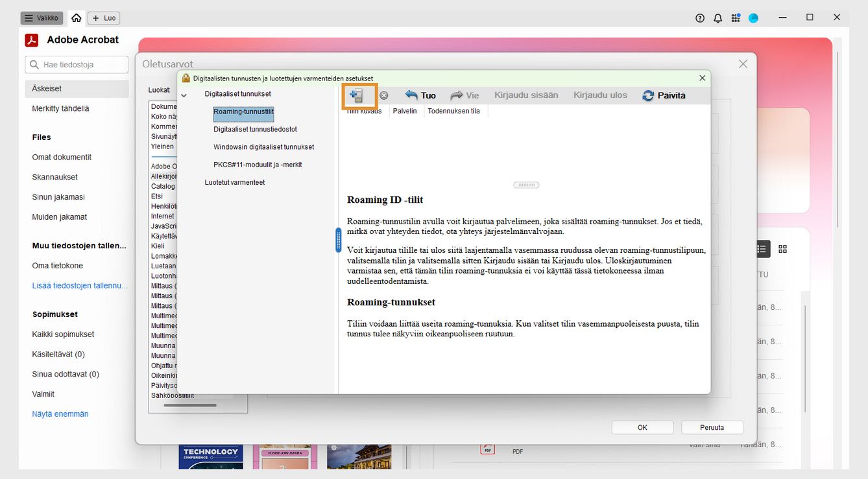Select Luotetut varmenteet in the tree
This screenshot has height=479, width=868.
[234, 182]
